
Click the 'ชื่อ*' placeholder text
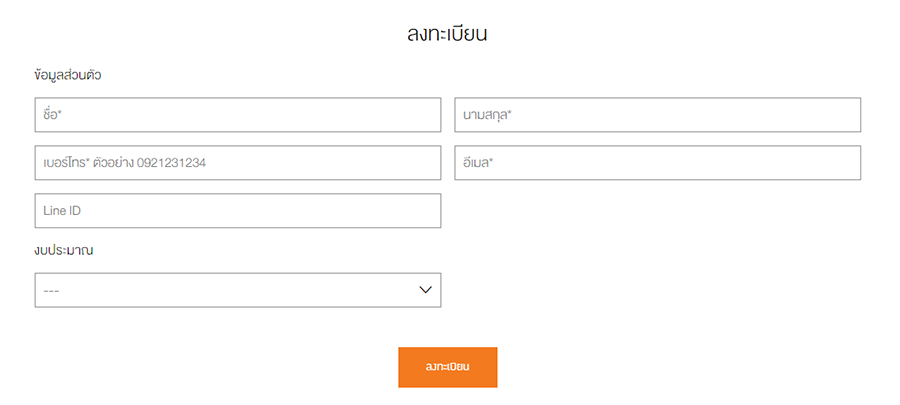pos(53,115)
